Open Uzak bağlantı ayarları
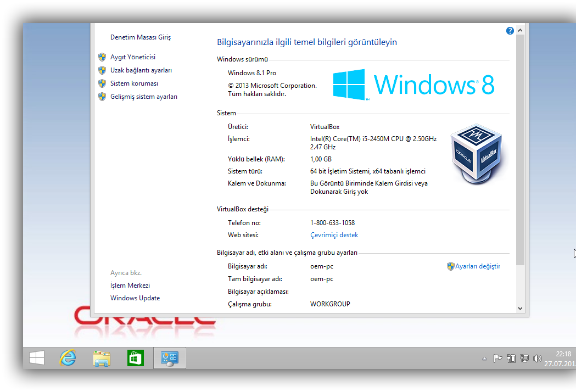 pos(141,70)
